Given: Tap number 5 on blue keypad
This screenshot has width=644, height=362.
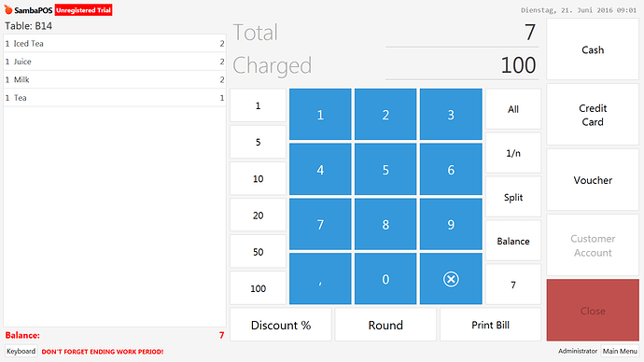Looking at the screenshot, I should point(385,169).
